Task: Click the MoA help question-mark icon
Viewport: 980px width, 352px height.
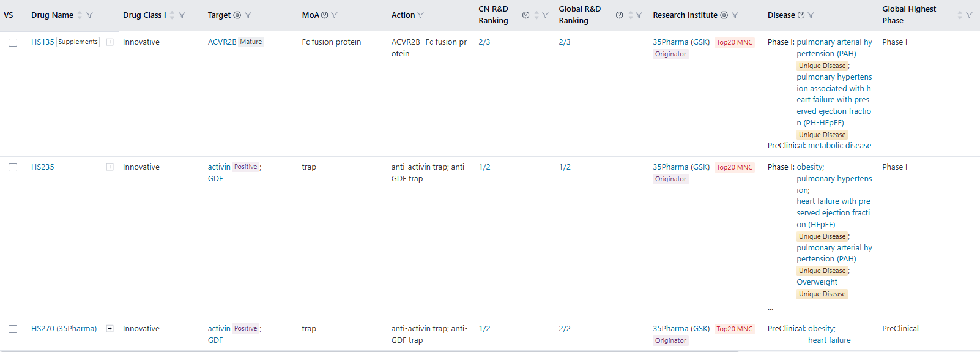Action: 325,15
